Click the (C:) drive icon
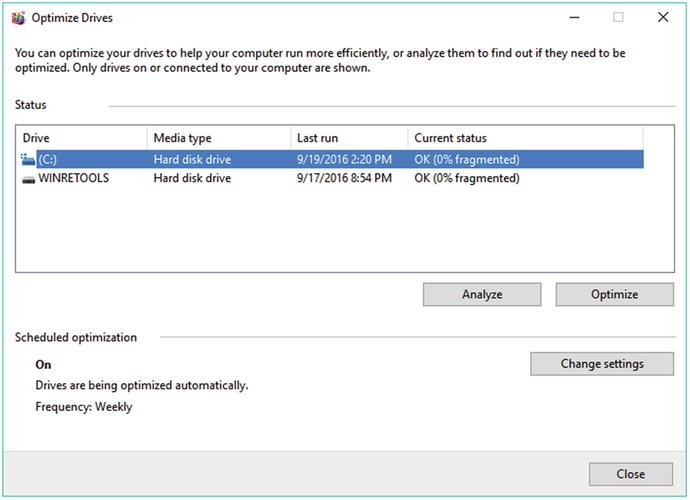The width and height of the screenshot is (690, 500). 27,159
